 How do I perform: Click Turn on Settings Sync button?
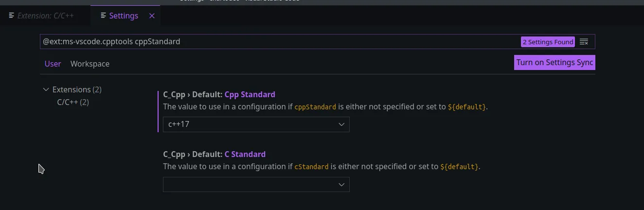(555, 63)
